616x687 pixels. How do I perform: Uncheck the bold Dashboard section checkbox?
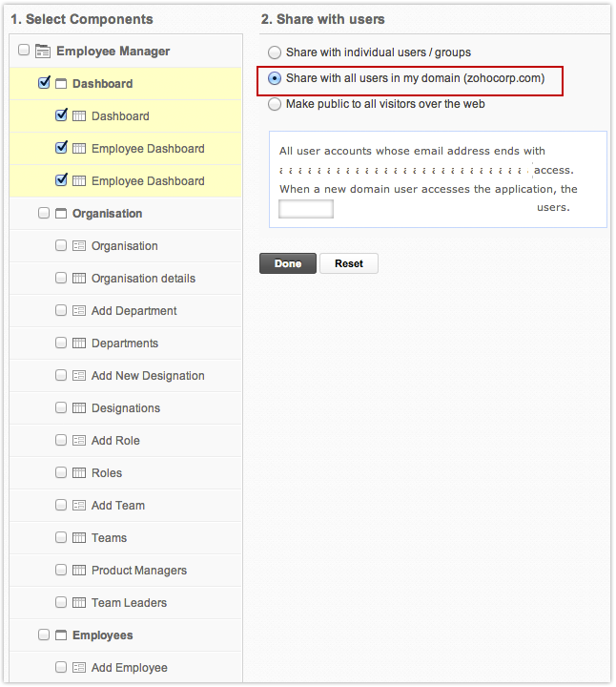tap(44, 82)
